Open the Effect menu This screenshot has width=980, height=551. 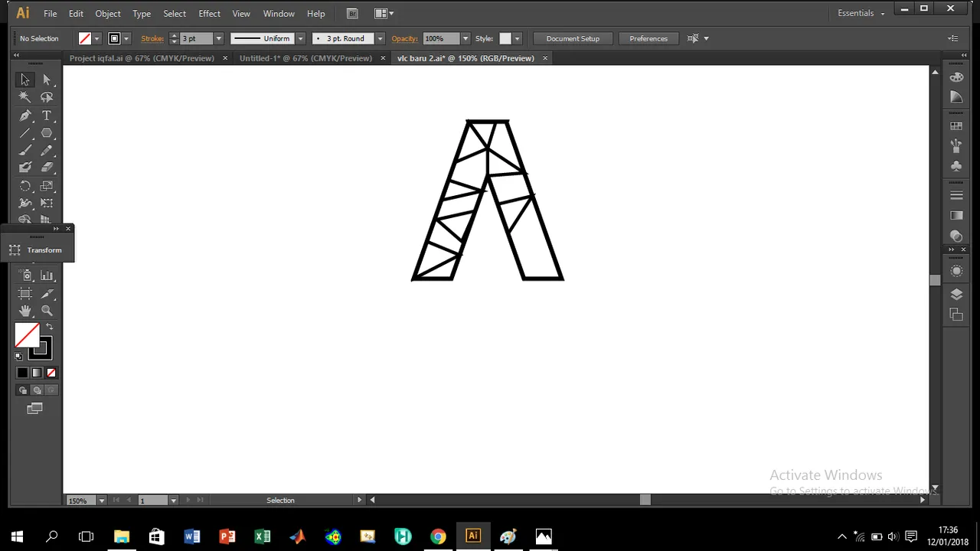(209, 13)
